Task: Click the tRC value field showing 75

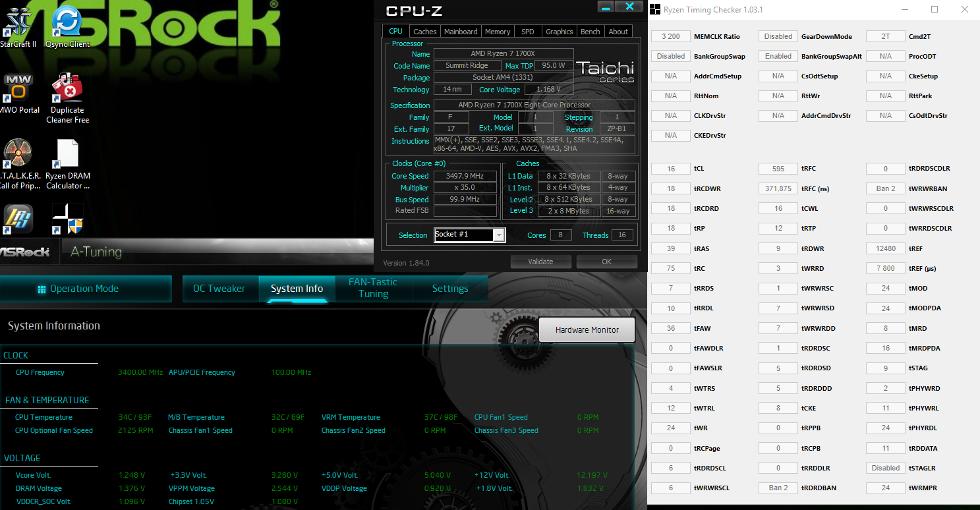Action: pyautogui.click(x=671, y=268)
